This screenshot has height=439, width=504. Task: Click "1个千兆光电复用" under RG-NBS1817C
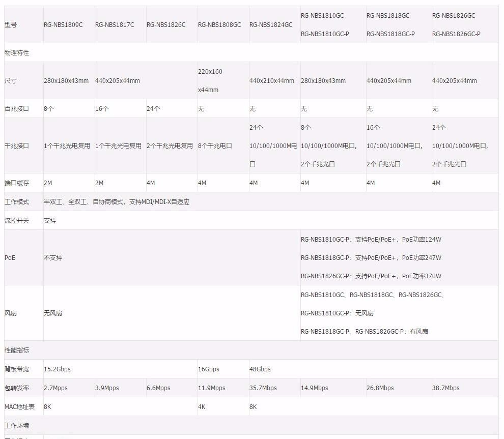[x=118, y=146]
